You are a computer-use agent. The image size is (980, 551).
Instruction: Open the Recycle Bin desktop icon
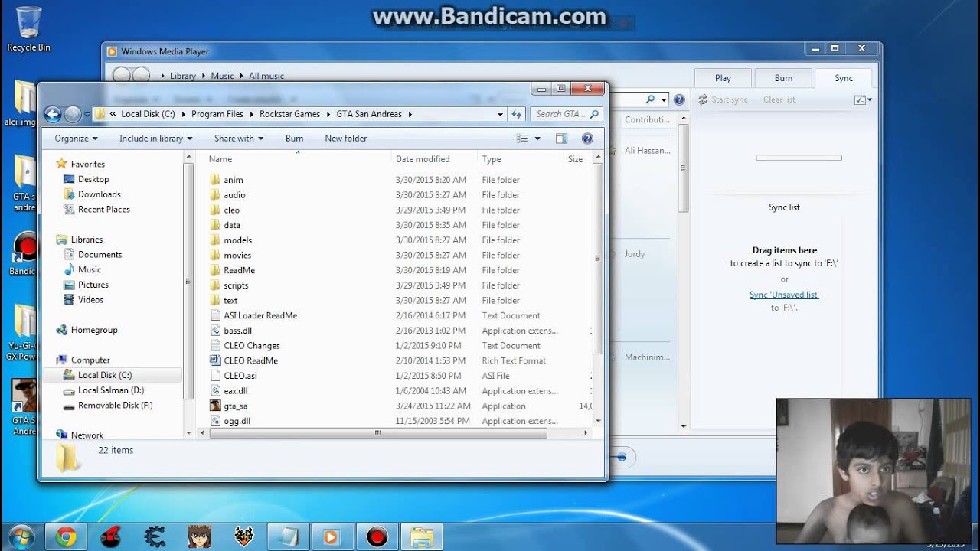pyautogui.click(x=28, y=29)
